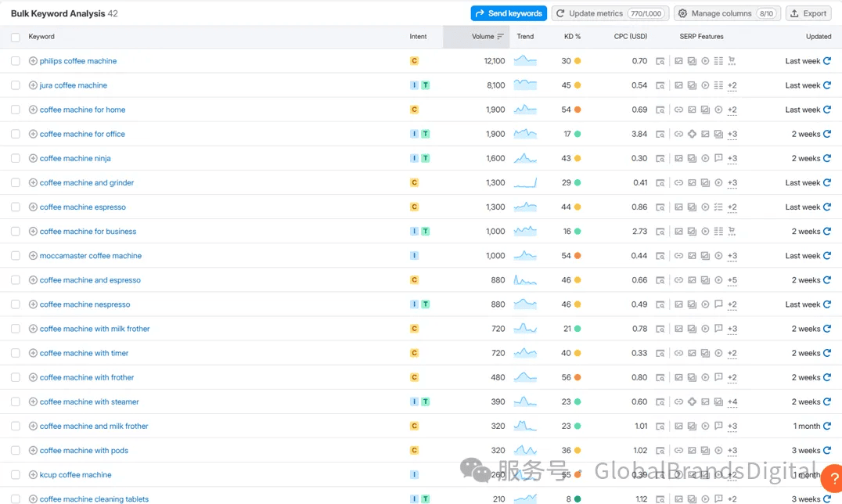Viewport: 842px width, 504px height.
Task: Check the coffee machine ninja row
Action: [16, 158]
